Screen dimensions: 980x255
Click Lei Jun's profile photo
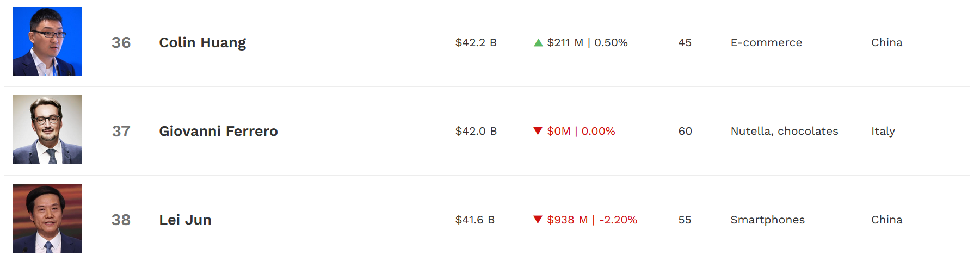click(47, 218)
